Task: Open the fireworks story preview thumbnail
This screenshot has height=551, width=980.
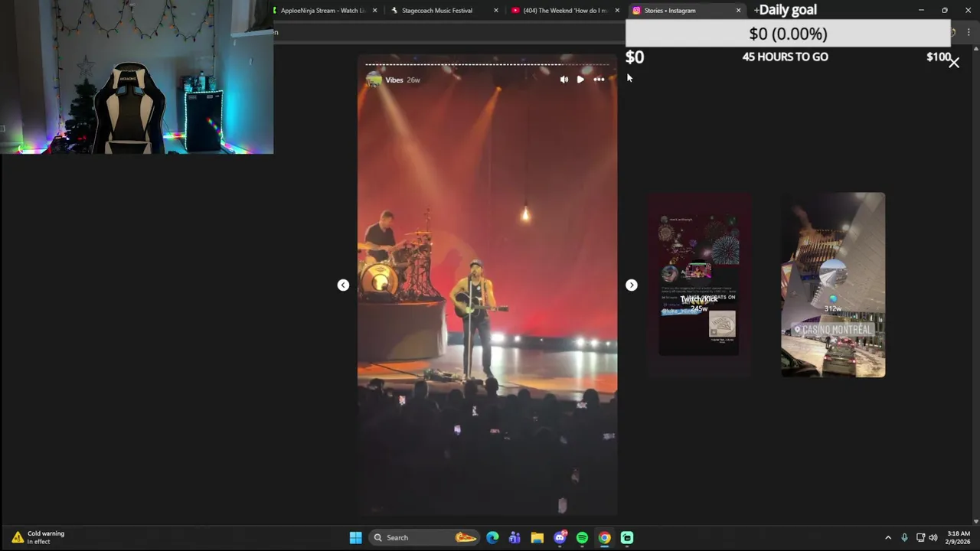Action: coord(699,285)
